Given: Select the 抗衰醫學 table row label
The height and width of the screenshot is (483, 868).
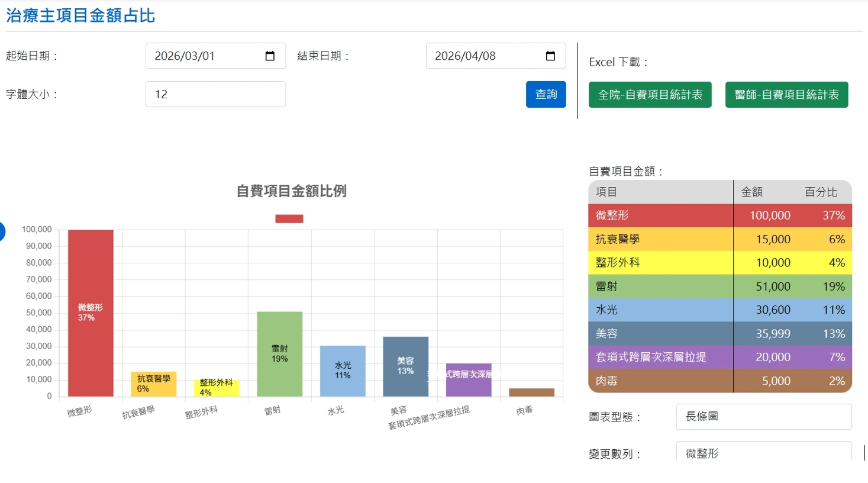Looking at the screenshot, I should tap(618, 239).
